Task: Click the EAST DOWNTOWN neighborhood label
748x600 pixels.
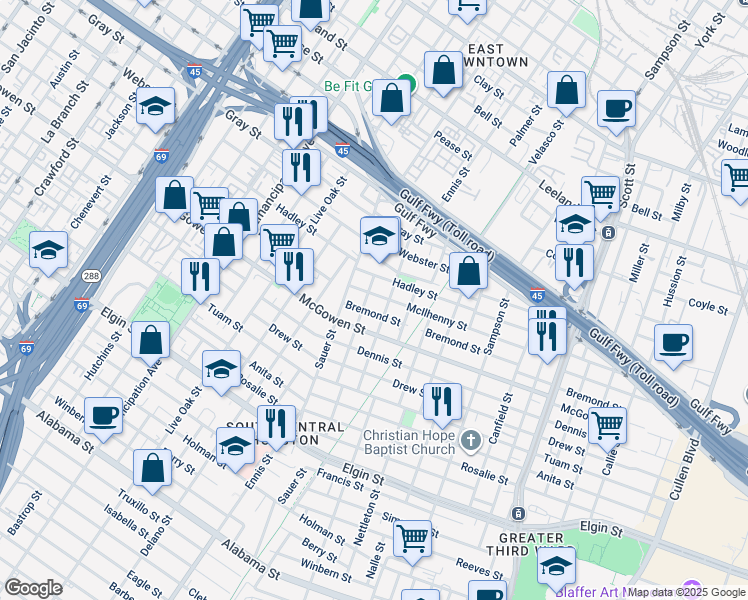Action: [x=491, y=55]
